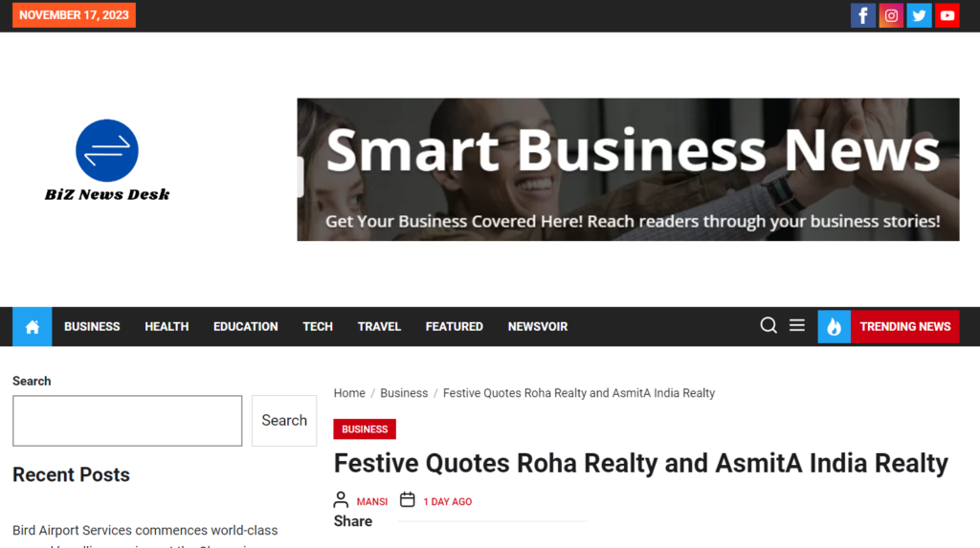Focus the sidebar search text field
The width and height of the screenshot is (980, 548).
pyautogui.click(x=127, y=421)
